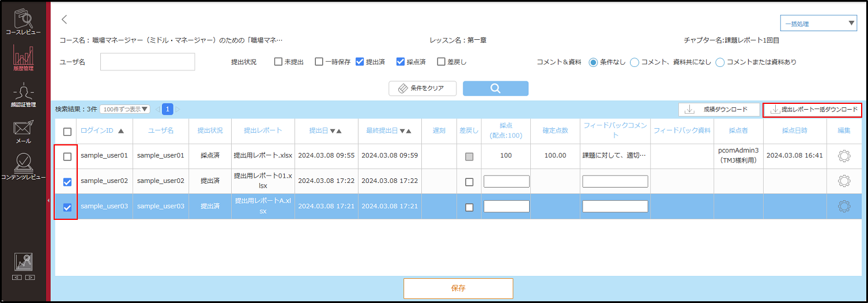
Task: Open gear edit icon for sample_user03
Action: (844, 206)
